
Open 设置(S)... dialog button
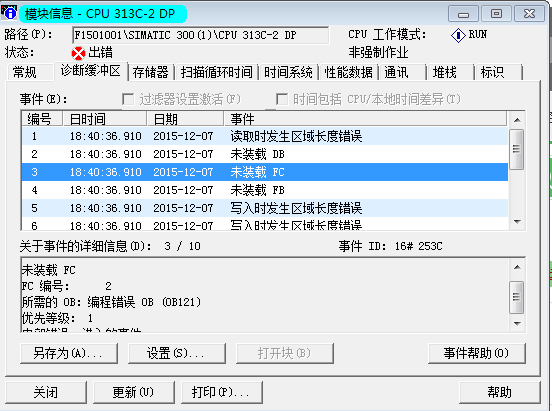pyautogui.click(x=176, y=353)
